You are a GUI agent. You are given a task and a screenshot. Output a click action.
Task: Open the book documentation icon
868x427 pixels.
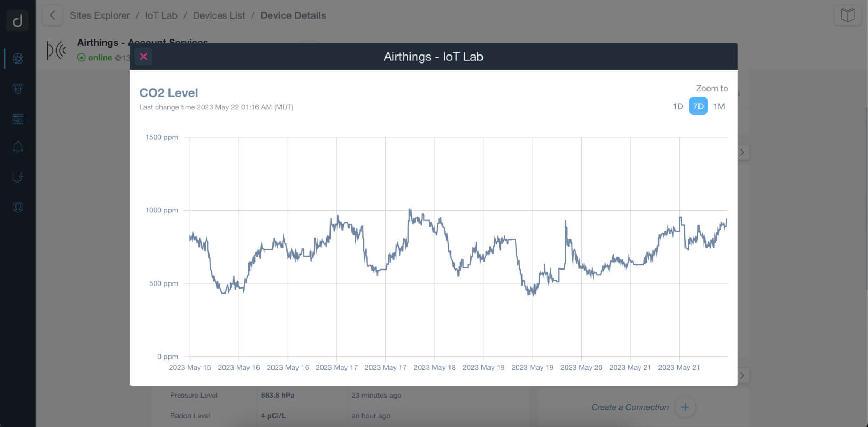847,15
